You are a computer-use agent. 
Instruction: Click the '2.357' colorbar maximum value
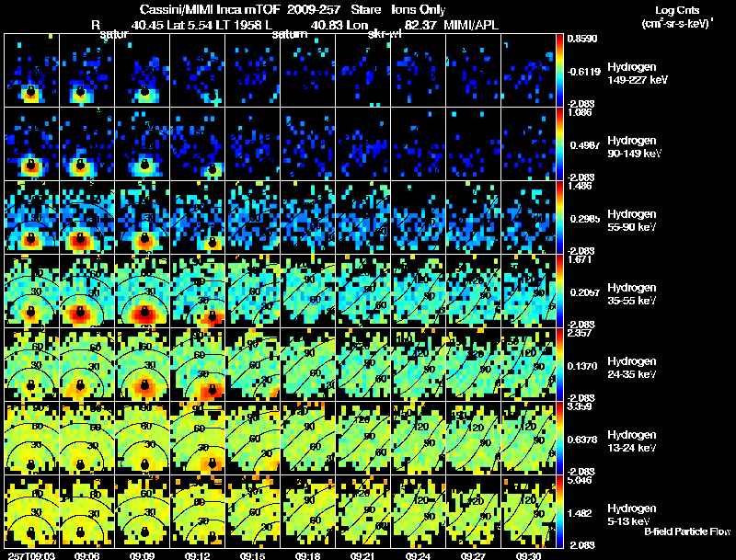581,333
